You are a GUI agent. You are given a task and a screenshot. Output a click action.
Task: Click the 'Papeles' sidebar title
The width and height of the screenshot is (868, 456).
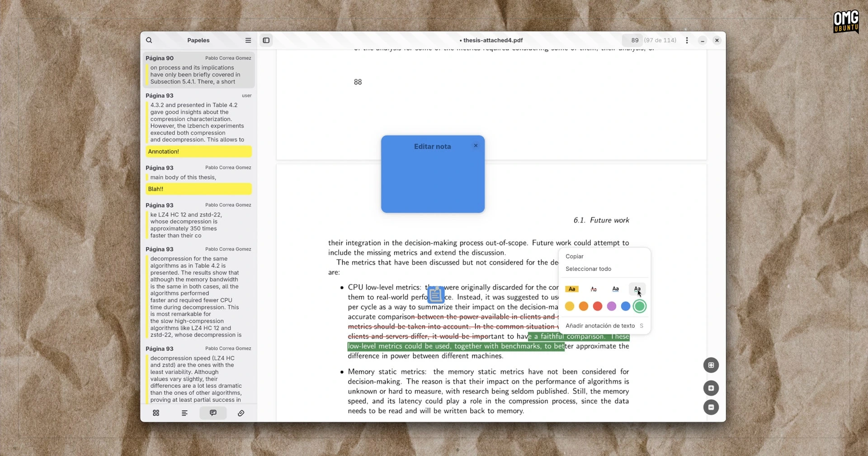point(198,40)
